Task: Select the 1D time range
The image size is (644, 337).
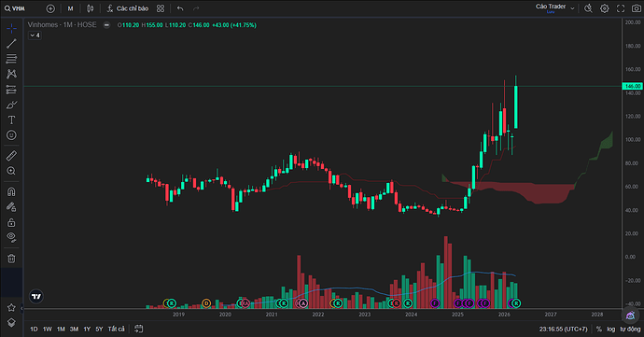Action: (x=35, y=329)
